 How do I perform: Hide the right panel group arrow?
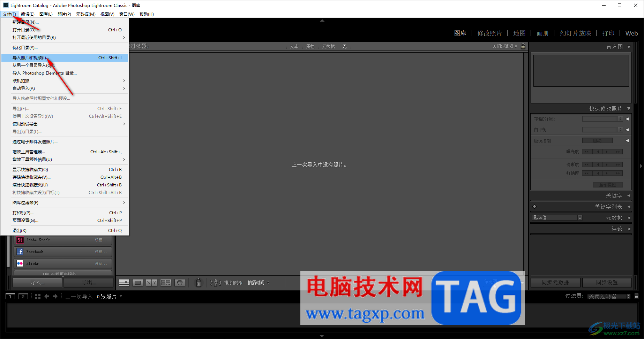pos(641,166)
